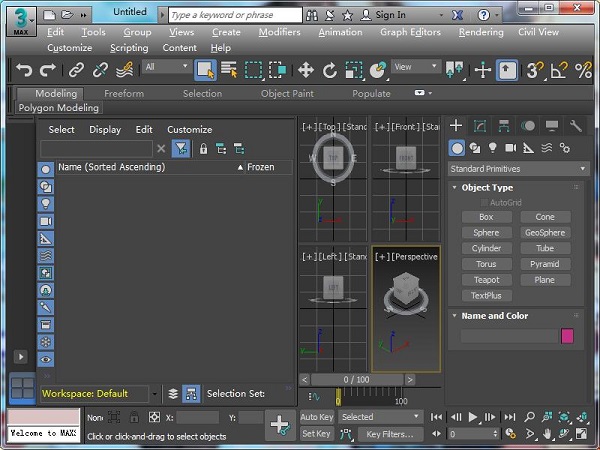Select the Cameras category icon
This screenshot has width=600, height=450.
[510, 148]
